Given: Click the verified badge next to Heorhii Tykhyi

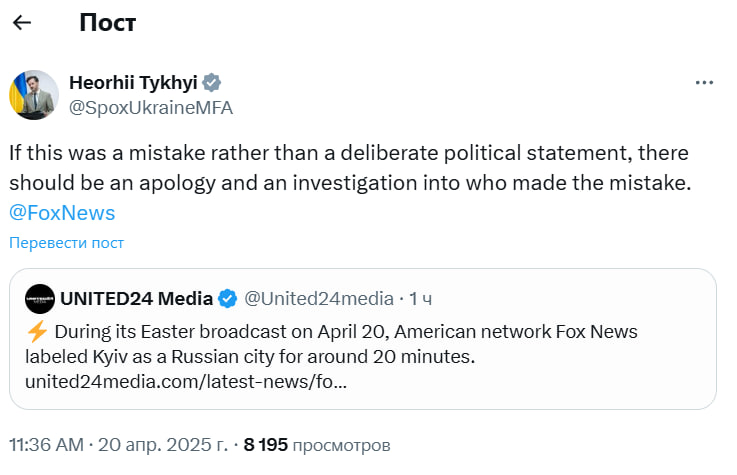Looking at the screenshot, I should tap(213, 82).
